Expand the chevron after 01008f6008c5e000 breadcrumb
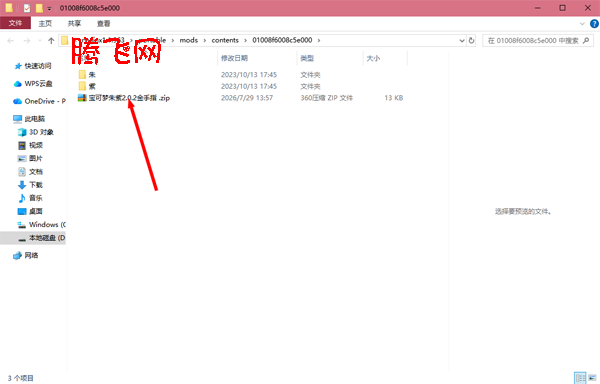This screenshot has width=600, height=384. pos(319,40)
